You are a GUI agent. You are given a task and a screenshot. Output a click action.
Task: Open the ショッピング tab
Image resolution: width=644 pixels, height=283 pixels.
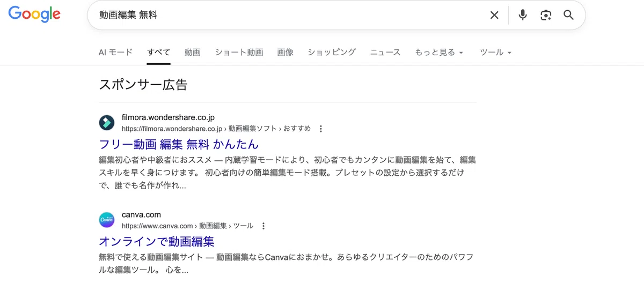coord(332,52)
